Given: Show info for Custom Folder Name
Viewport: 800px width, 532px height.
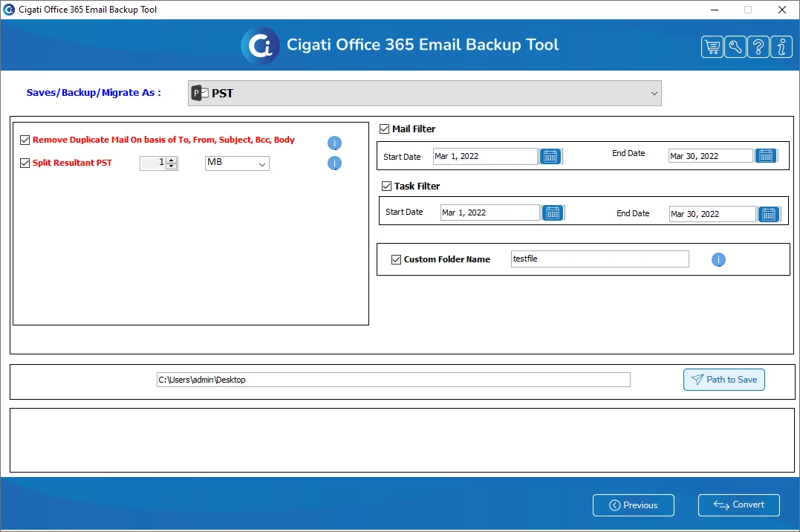Looking at the screenshot, I should tap(718, 260).
